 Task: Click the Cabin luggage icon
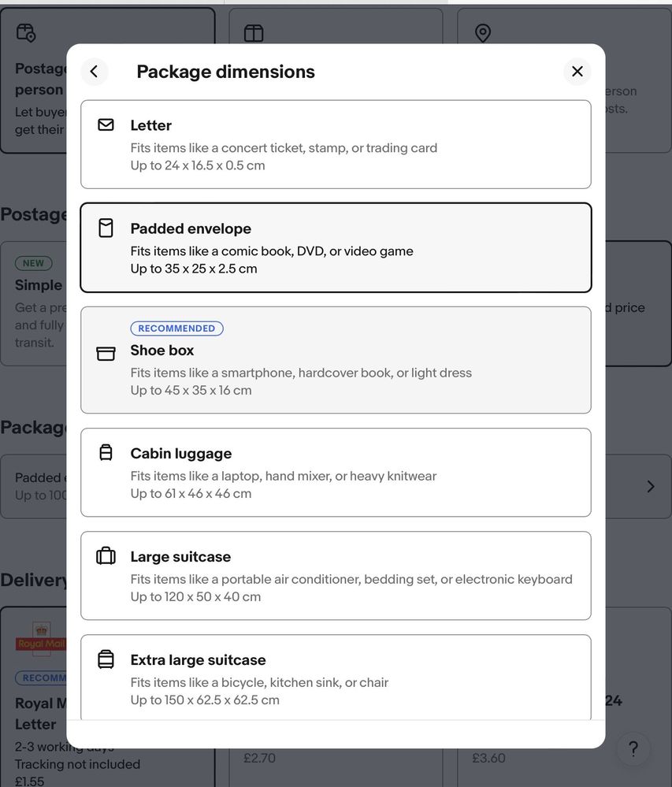[x=106, y=453]
